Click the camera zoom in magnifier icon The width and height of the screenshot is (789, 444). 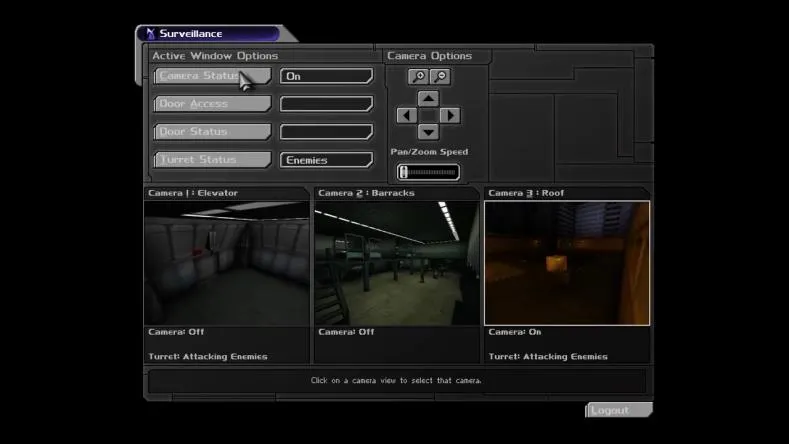418,77
